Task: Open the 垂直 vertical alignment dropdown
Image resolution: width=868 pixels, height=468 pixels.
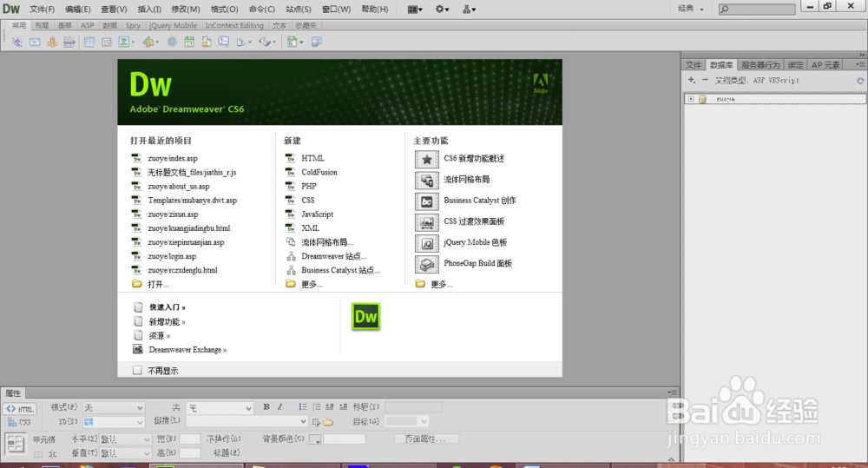Action: click(125, 453)
